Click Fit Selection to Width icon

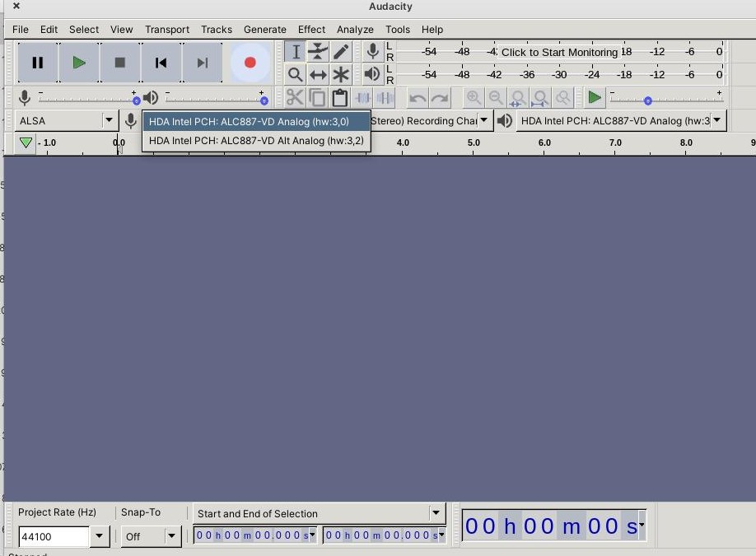pos(518,98)
